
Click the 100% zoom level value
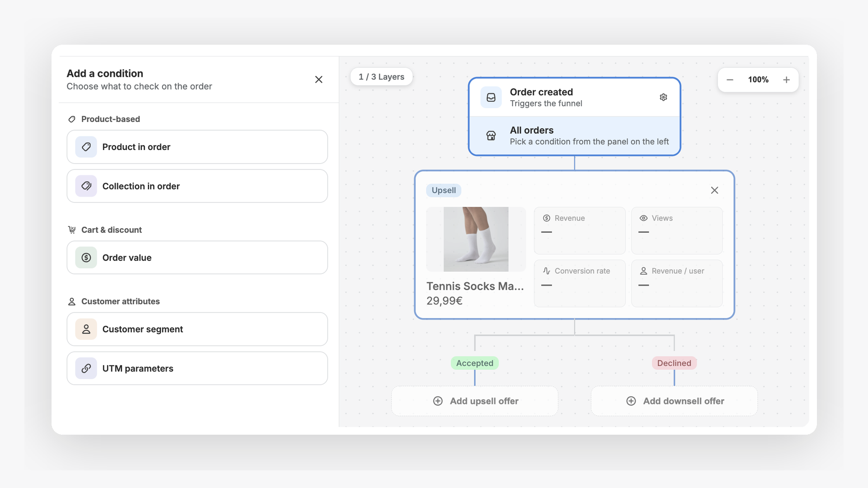pos(758,80)
